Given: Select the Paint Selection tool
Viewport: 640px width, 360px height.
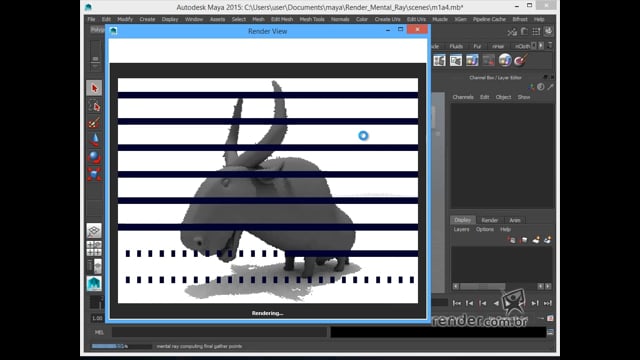Looking at the screenshot, I should tap(94, 123).
